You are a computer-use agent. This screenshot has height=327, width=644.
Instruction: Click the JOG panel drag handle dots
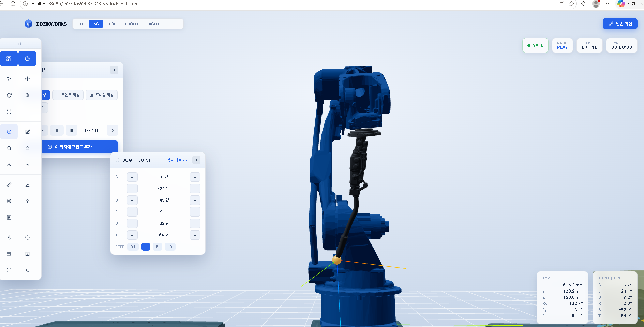tap(118, 160)
